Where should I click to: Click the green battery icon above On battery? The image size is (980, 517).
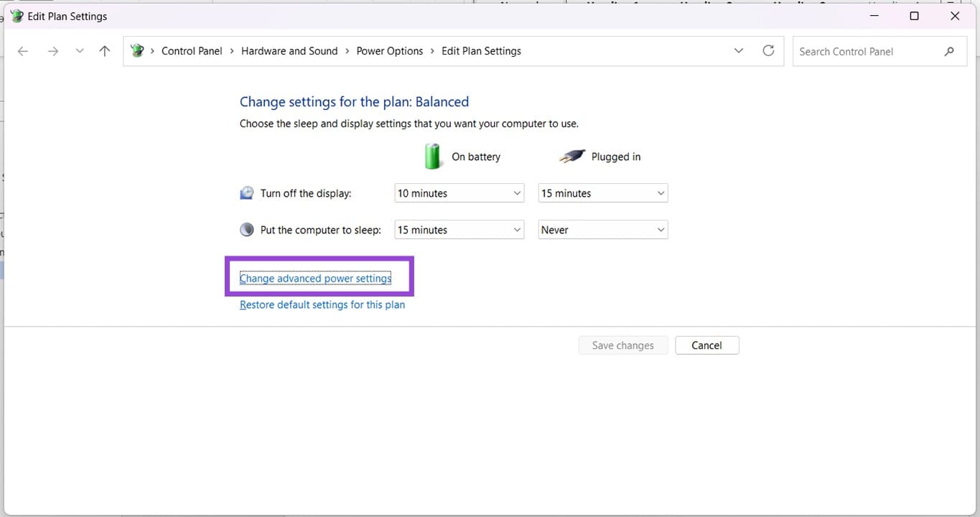point(433,156)
